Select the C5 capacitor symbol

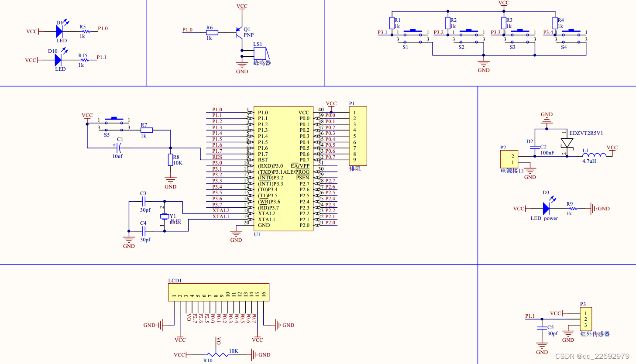pyautogui.click(x=542, y=328)
